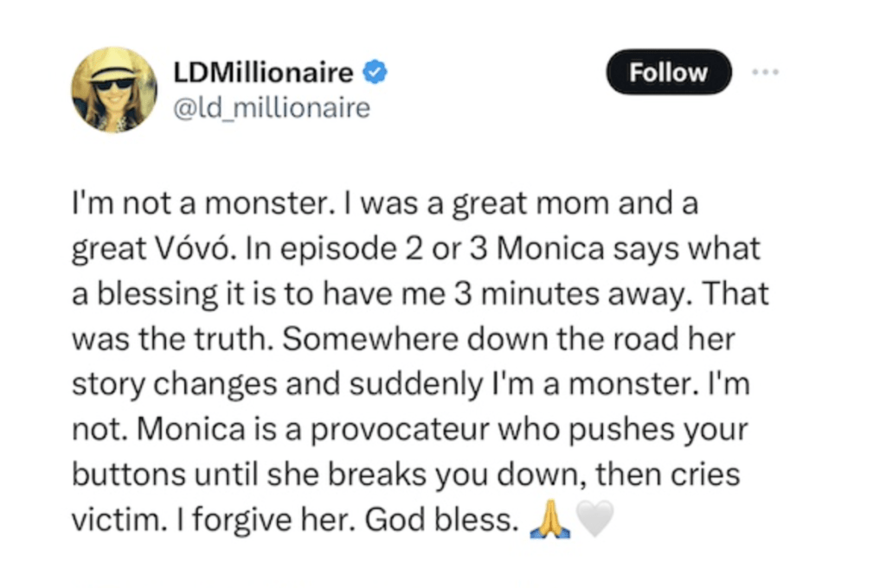Screen dimensions: 886x588
Task: Click the blue verified checkmark badge
Action: tap(375, 73)
